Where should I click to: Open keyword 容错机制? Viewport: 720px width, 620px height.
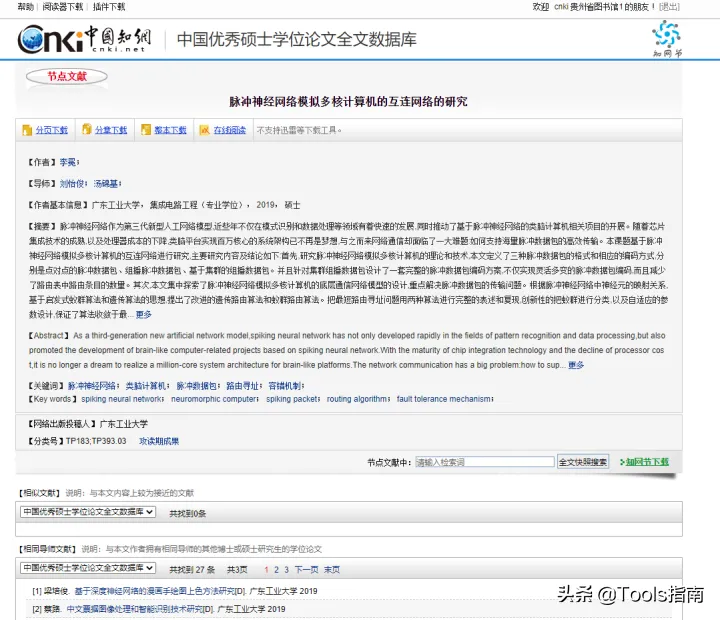coord(285,386)
